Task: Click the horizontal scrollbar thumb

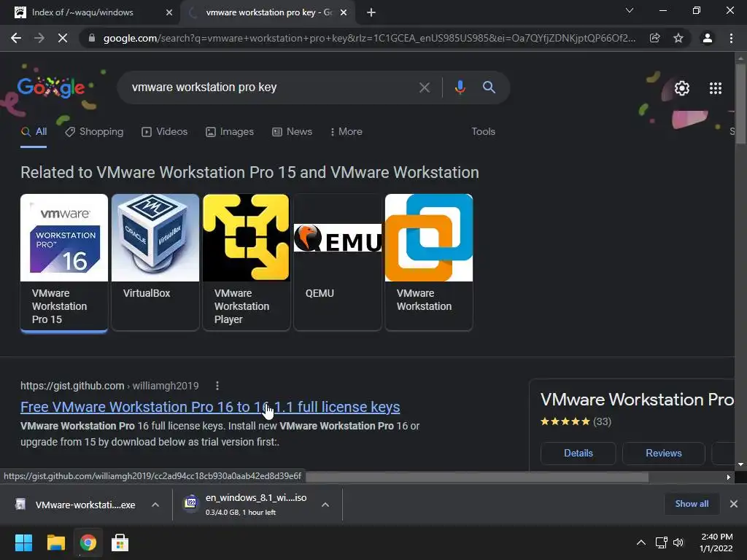Action: pyautogui.click(x=476, y=477)
